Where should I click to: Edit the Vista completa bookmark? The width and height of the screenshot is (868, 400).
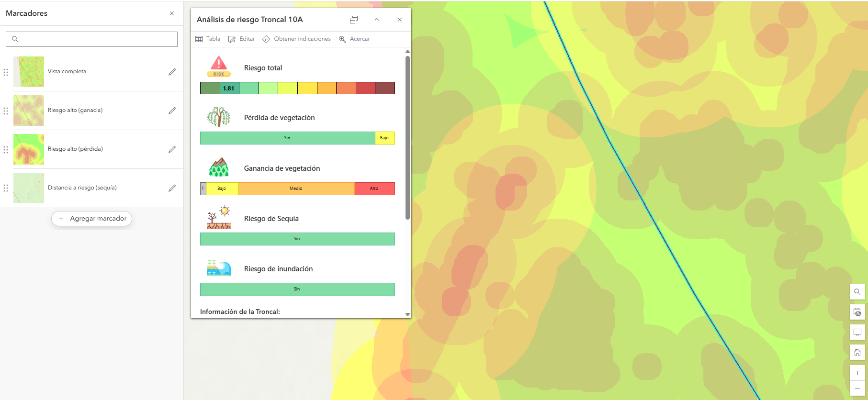pyautogui.click(x=172, y=72)
